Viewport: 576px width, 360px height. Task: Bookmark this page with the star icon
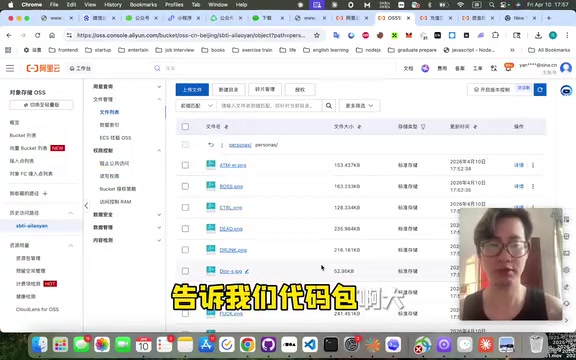pos(317,35)
